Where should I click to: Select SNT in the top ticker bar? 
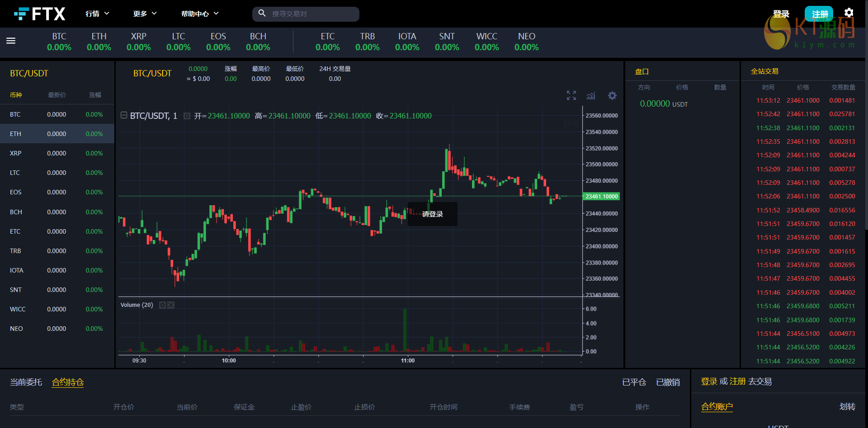(447, 42)
